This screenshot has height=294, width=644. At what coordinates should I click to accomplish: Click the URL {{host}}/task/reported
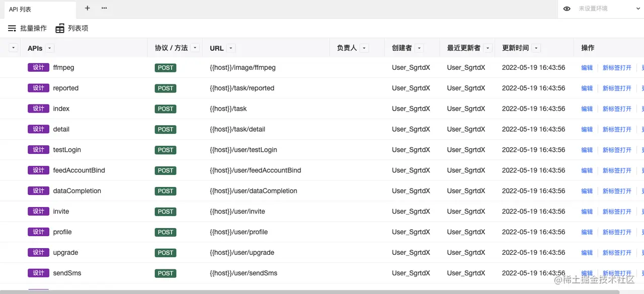click(242, 88)
